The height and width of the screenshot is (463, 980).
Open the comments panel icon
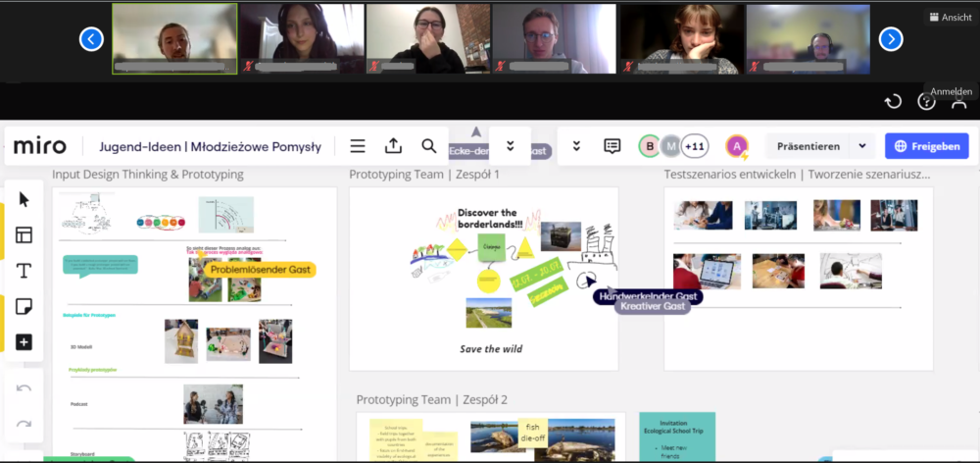(x=612, y=146)
